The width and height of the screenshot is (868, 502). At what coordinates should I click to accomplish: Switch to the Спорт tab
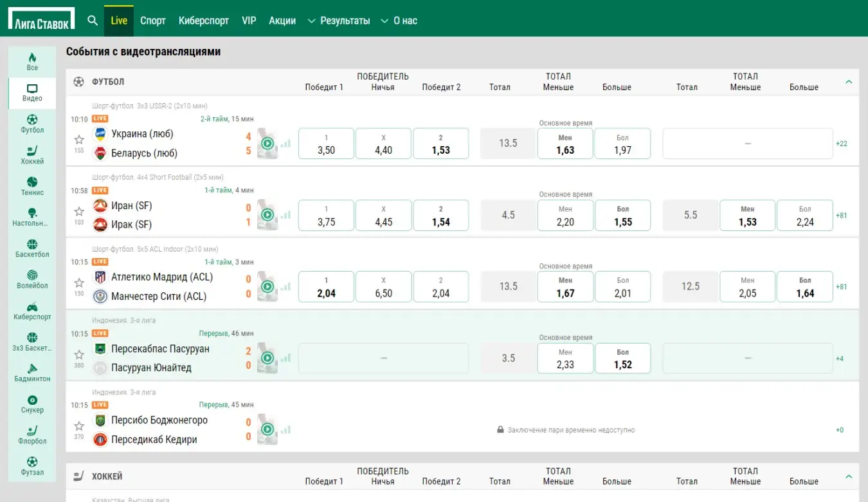pos(153,21)
